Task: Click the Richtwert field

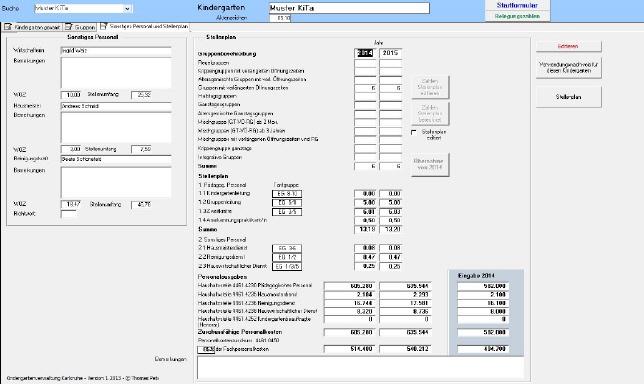Action: (69, 214)
